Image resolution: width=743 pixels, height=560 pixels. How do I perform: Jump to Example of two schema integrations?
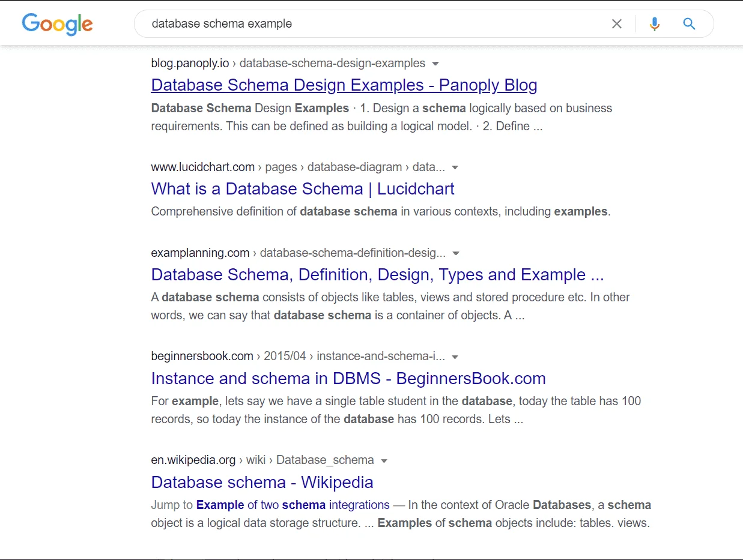pos(293,505)
